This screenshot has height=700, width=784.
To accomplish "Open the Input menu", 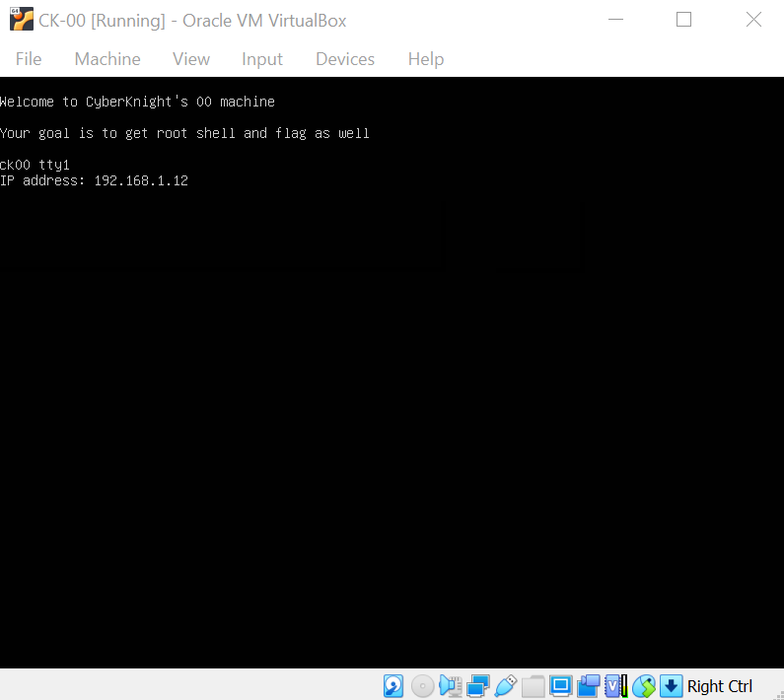I will (x=262, y=59).
